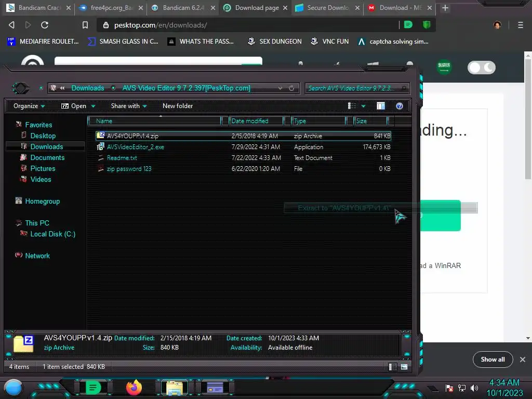Open File Explorer from the taskbar
The image size is (532, 399).
click(x=175, y=388)
